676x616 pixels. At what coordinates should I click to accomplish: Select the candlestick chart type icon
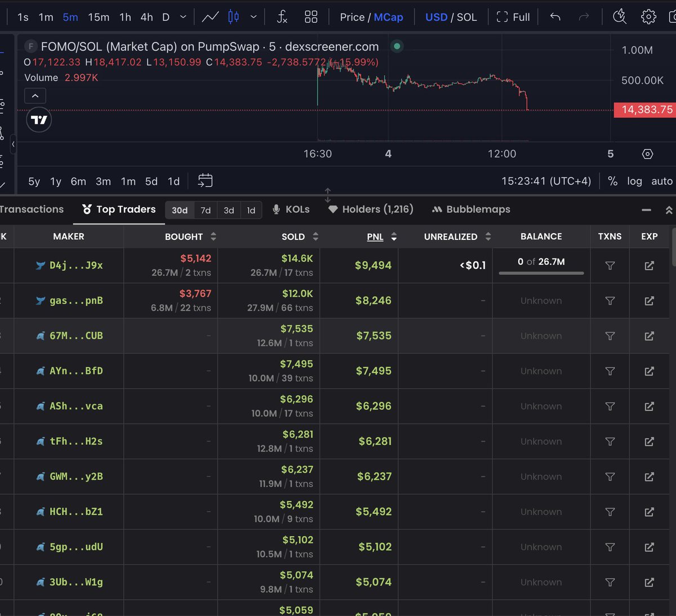(x=233, y=17)
